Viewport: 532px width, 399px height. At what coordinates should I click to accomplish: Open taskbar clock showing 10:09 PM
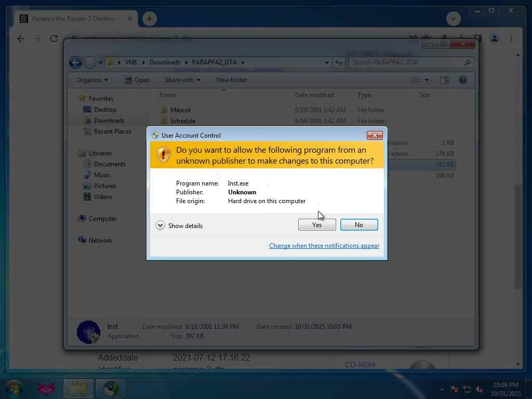pos(506,389)
